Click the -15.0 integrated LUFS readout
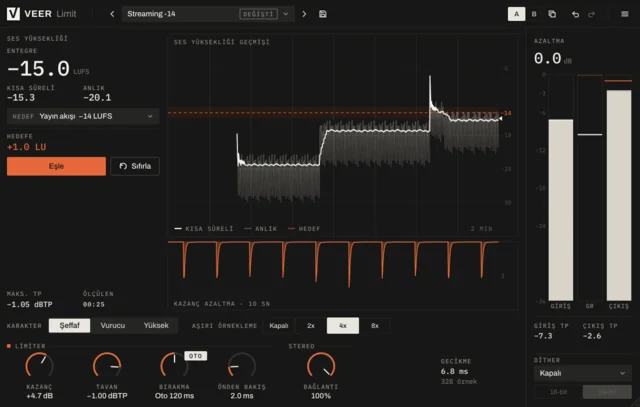The width and height of the screenshot is (640, 407). tap(39, 69)
